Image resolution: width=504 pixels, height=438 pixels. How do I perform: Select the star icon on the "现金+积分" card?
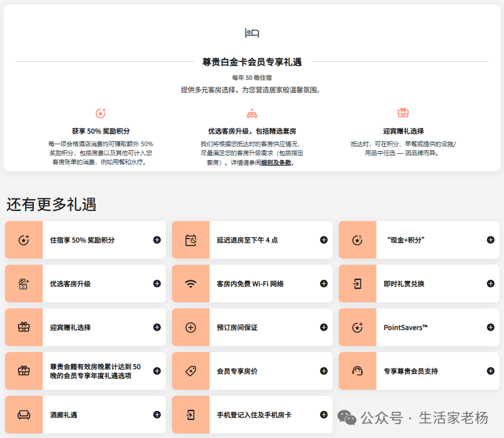[357, 240]
